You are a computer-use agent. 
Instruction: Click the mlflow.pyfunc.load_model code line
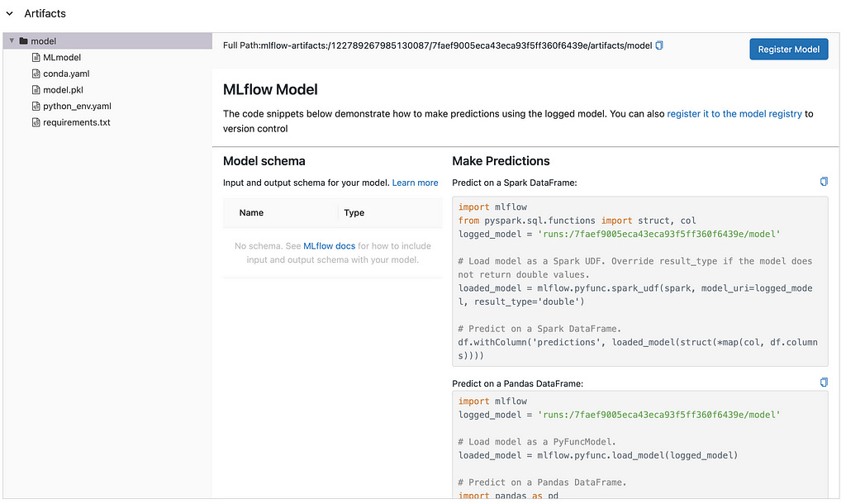tap(598, 455)
